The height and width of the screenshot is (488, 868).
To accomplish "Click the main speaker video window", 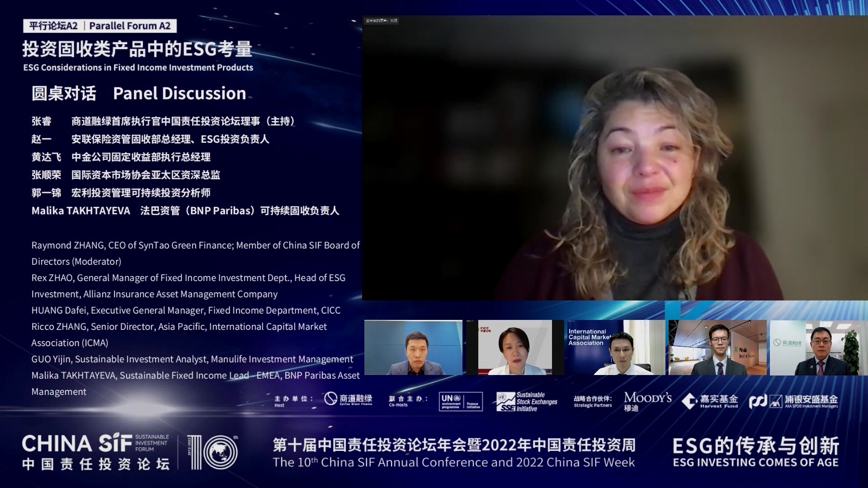I will pos(615,158).
